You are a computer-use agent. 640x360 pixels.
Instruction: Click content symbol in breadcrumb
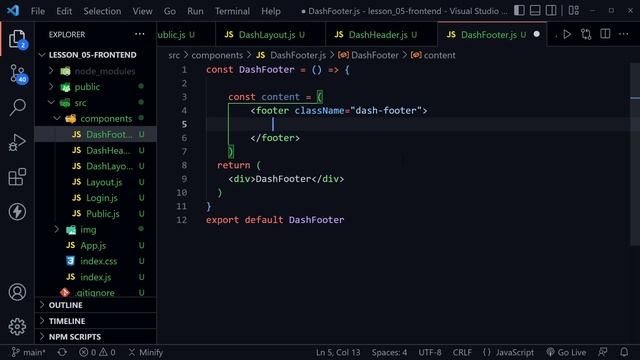[x=433, y=55]
